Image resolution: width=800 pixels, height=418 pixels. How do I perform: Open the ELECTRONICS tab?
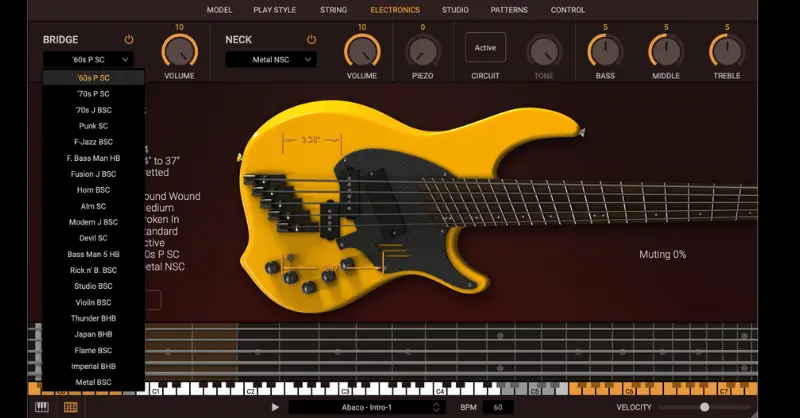(x=395, y=10)
